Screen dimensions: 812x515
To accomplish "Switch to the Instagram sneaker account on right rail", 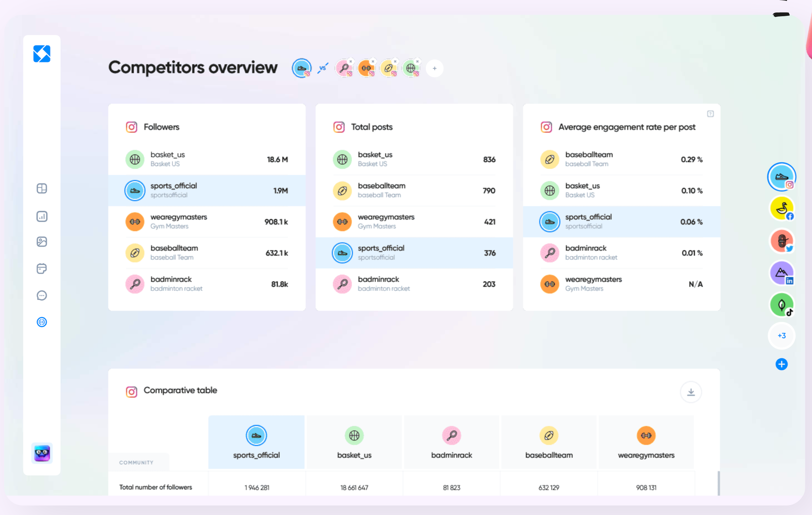I will (782, 177).
